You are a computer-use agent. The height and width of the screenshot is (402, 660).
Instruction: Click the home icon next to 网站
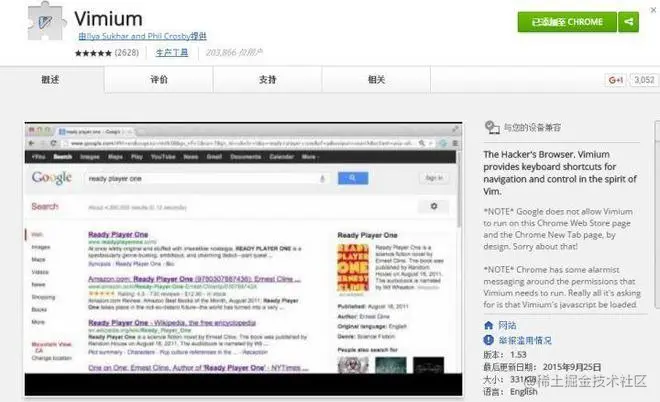pyautogui.click(x=488, y=325)
